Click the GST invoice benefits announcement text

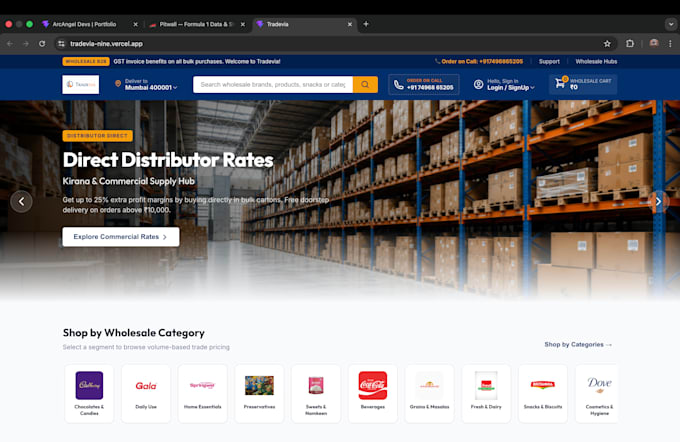coord(197,62)
